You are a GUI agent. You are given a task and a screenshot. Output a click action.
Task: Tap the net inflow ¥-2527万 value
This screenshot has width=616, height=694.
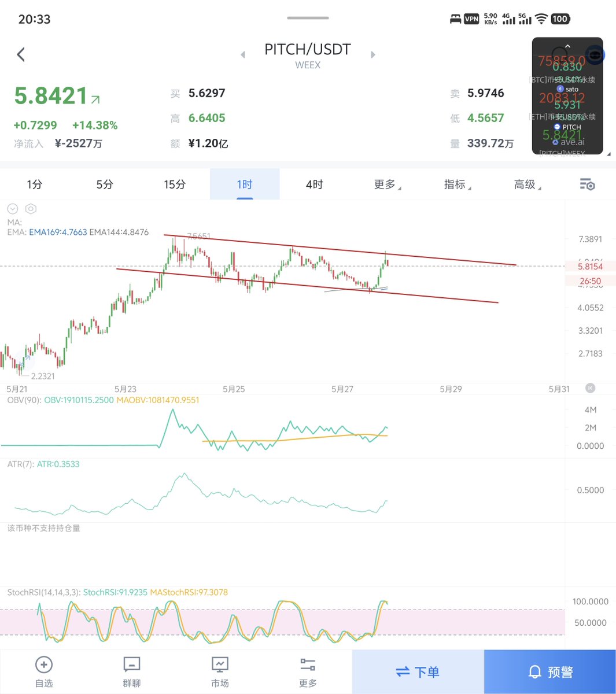click(79, 143)
